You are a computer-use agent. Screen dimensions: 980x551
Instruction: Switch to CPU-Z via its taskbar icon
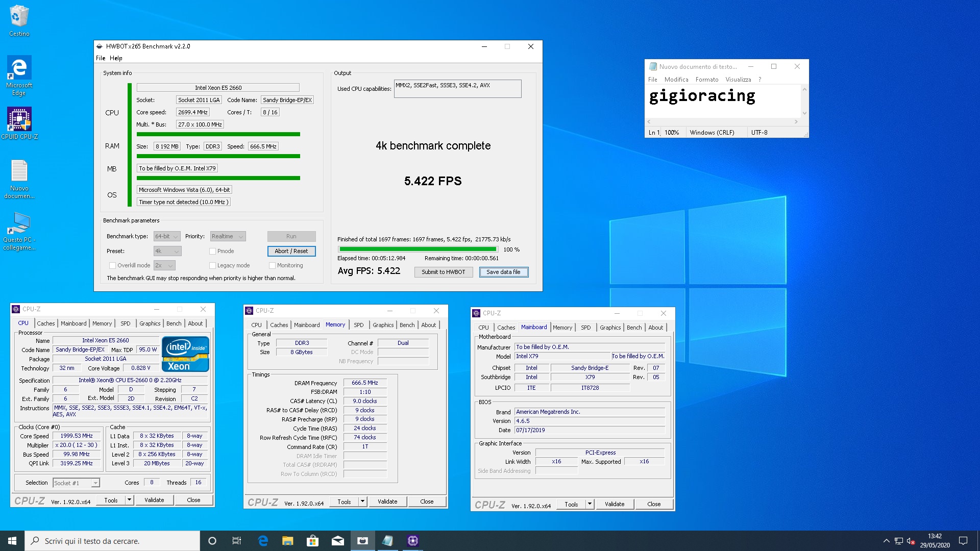(412, 541)
